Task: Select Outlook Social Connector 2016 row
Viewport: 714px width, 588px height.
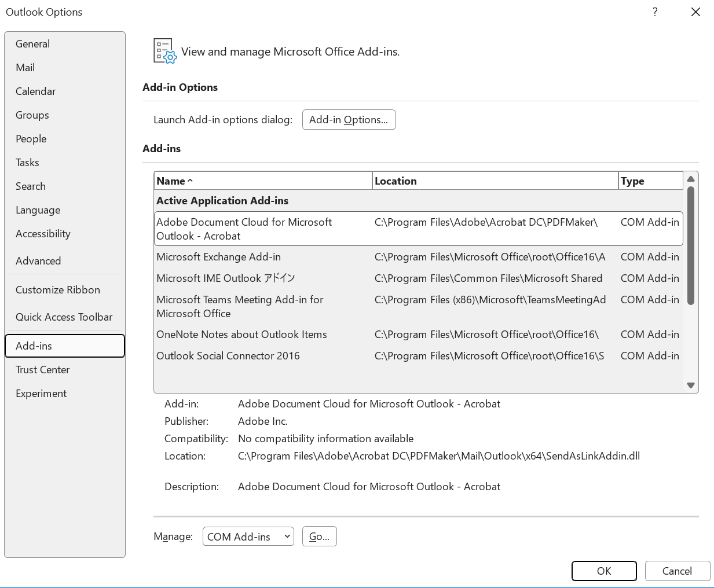Action: pyautogui.click(x=419, y=356)
